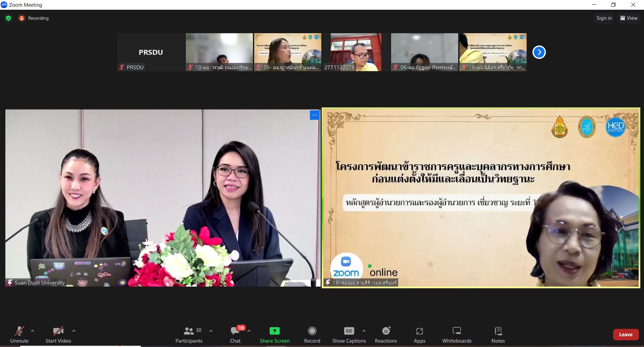Toggle Start Video on
This screenshot has height=347, width=644.
coord(58,335)
